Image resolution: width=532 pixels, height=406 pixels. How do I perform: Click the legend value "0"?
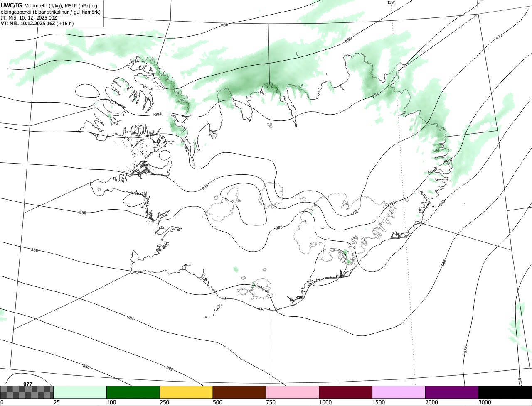coord(2,402)
